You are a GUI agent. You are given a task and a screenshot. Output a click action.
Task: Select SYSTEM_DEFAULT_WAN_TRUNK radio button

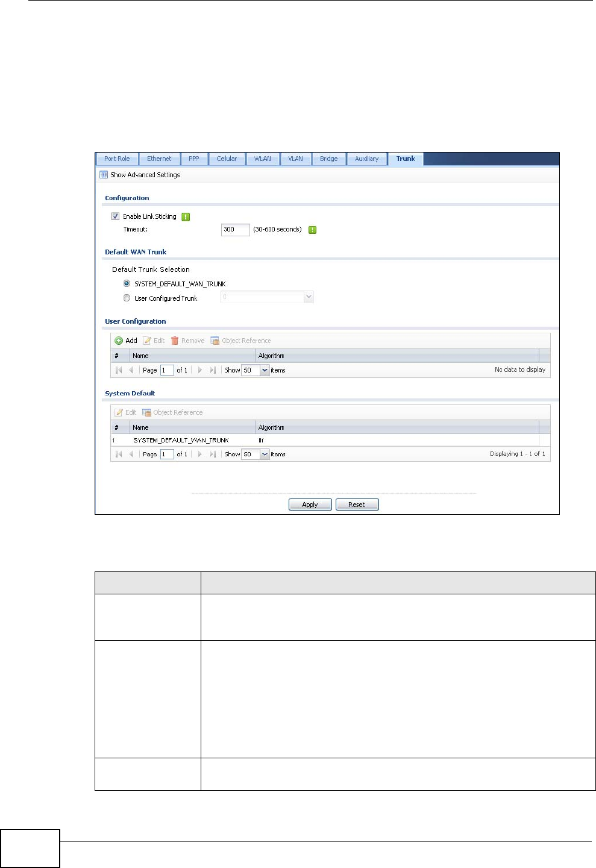pos(127,283)
